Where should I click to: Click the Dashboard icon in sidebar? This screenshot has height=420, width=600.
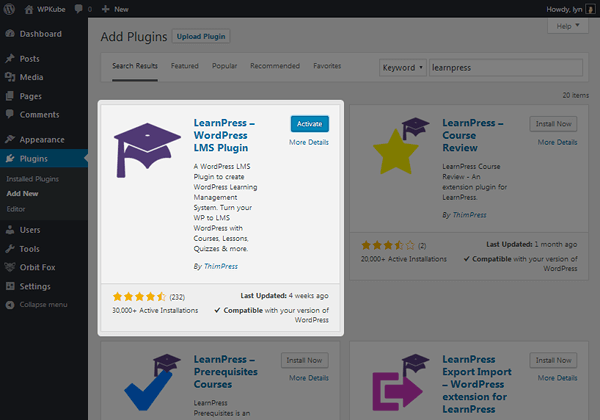9,34
